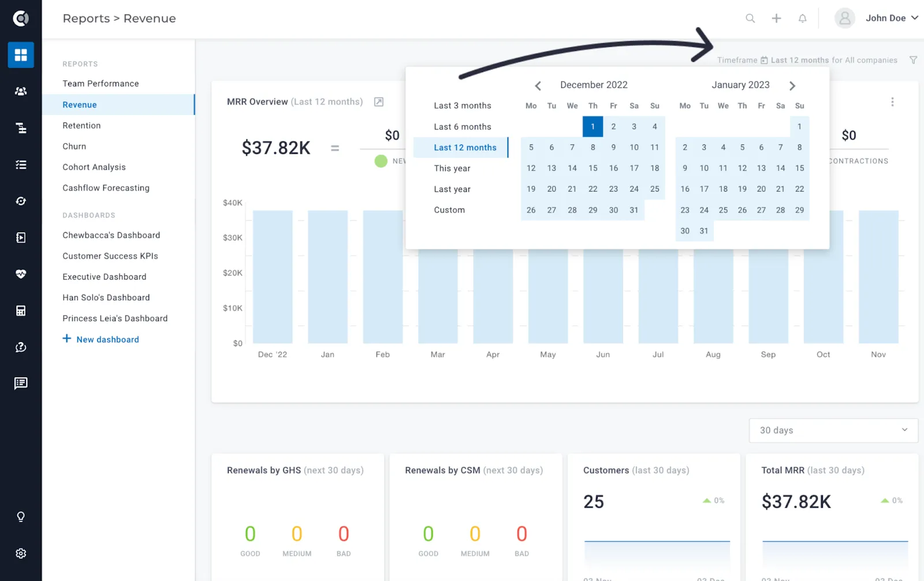Image resolution: width=924 pixels, height=581 pixels.
Task: Open the settings gear icon in sidebar
Action: [21, 553]
